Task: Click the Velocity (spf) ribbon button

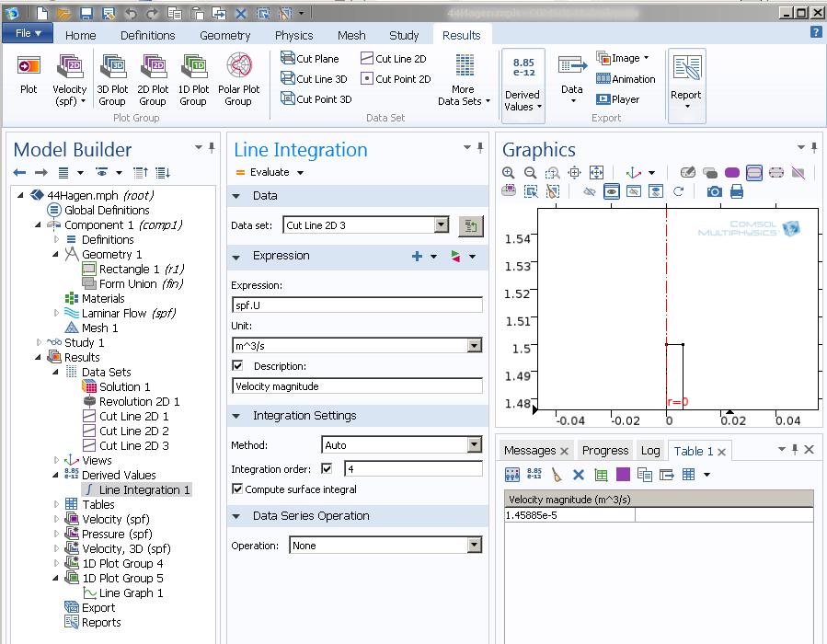Action: click(69, 80)
